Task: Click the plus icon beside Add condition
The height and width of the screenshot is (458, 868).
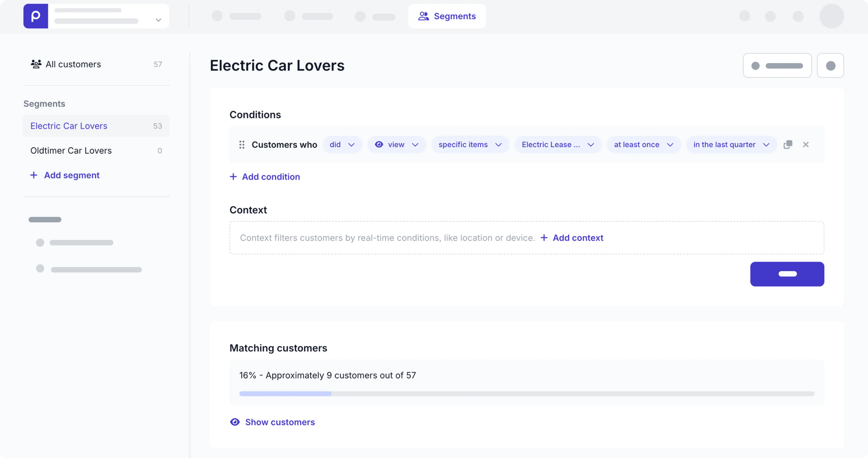Action: point(233,177)
